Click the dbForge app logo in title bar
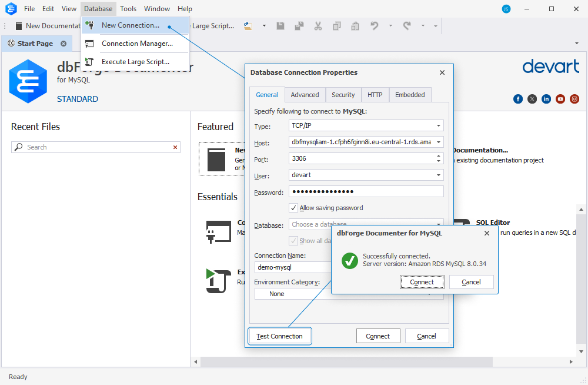 click(11, 9)
